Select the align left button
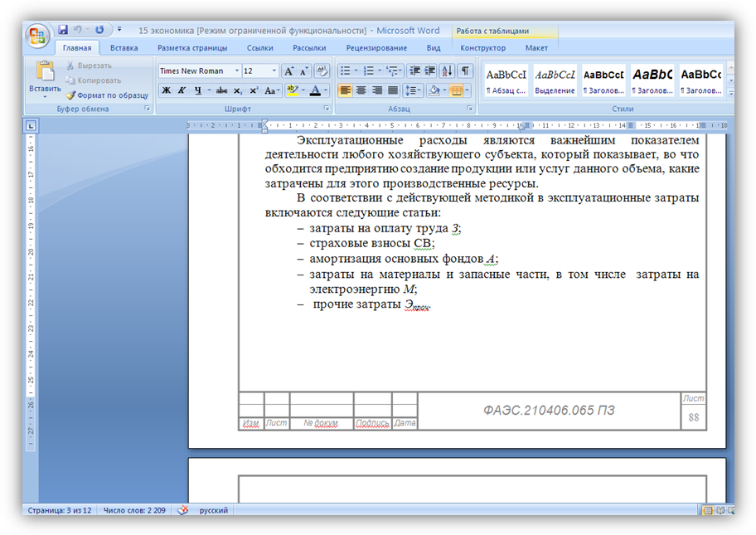Viewport: 756px width, 535px height. coord(345,90)
